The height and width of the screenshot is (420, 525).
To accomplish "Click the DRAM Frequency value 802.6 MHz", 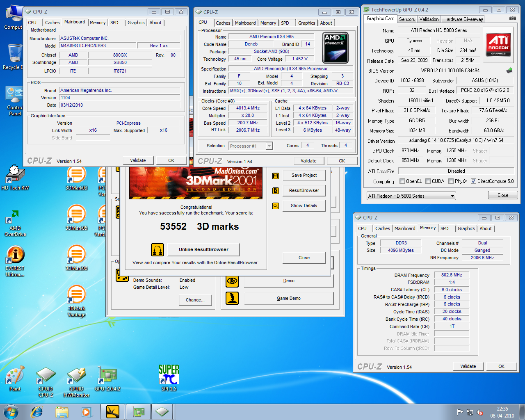I will pos(452,275).
